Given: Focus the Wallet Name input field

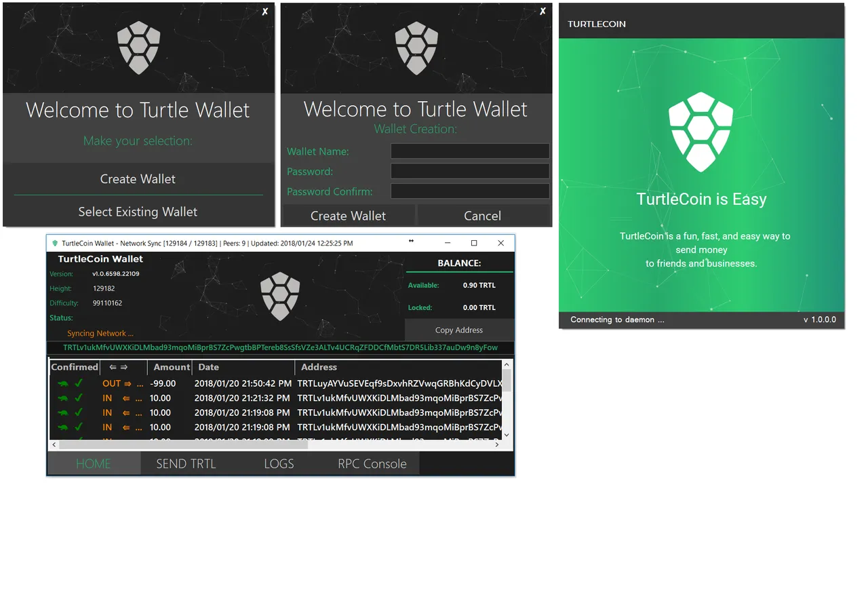Looking at the screenshot, I should coord(470,151).
